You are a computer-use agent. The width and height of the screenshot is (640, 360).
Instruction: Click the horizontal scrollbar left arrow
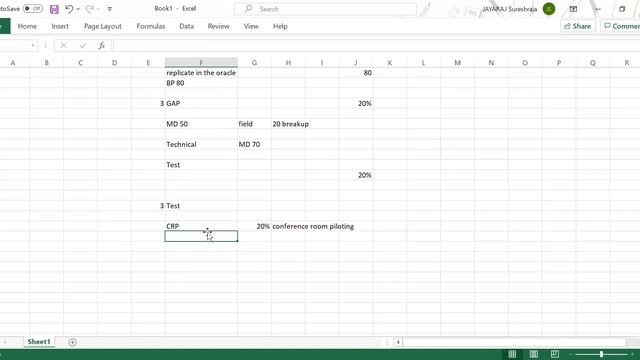[398, 342]
